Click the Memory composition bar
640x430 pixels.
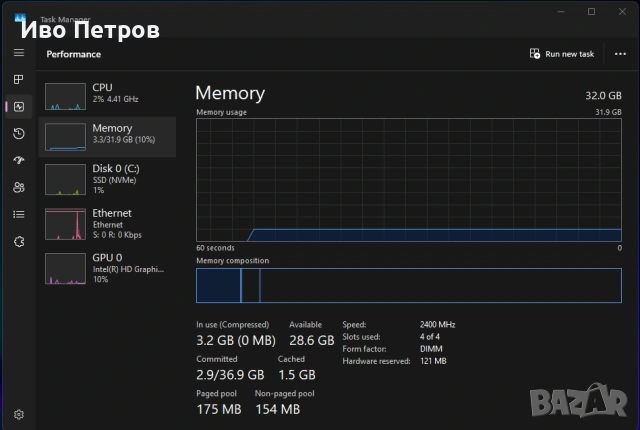coord(408,285)
